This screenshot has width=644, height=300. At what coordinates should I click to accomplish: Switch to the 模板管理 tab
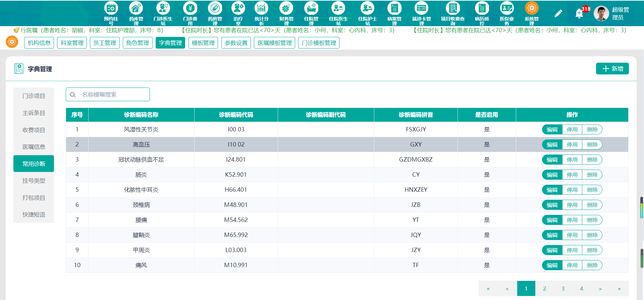pos(203,43)
